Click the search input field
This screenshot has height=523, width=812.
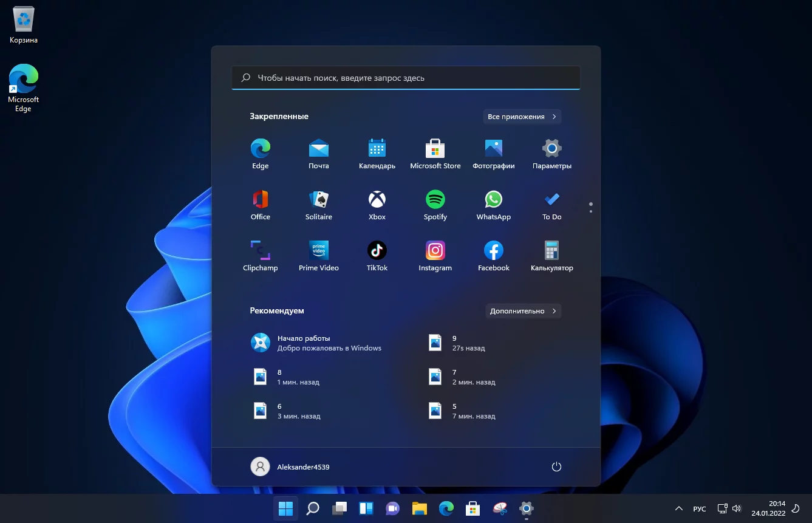pos(406,78)
